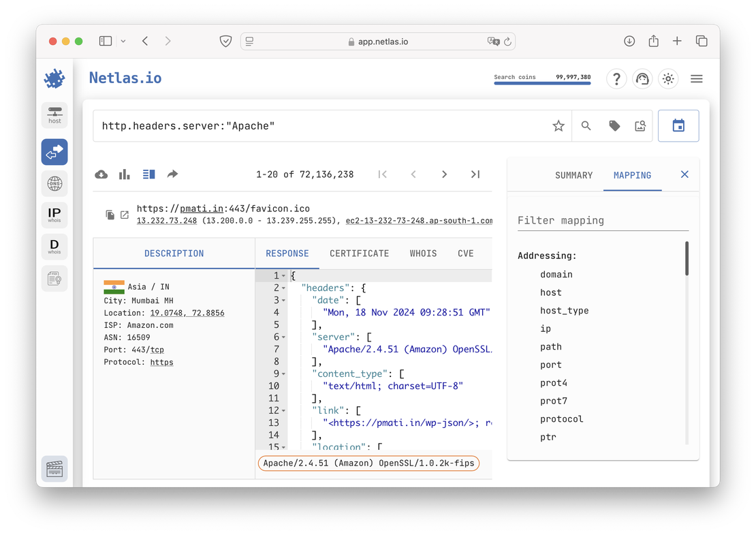Click the Filter mapping input field

[x=603, y=220]
